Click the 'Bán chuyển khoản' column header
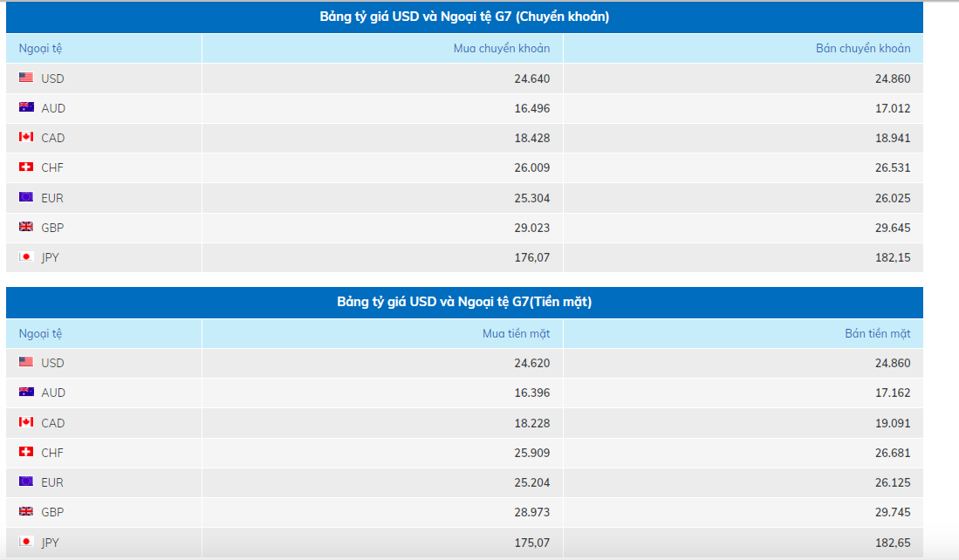 click(863, 48)
